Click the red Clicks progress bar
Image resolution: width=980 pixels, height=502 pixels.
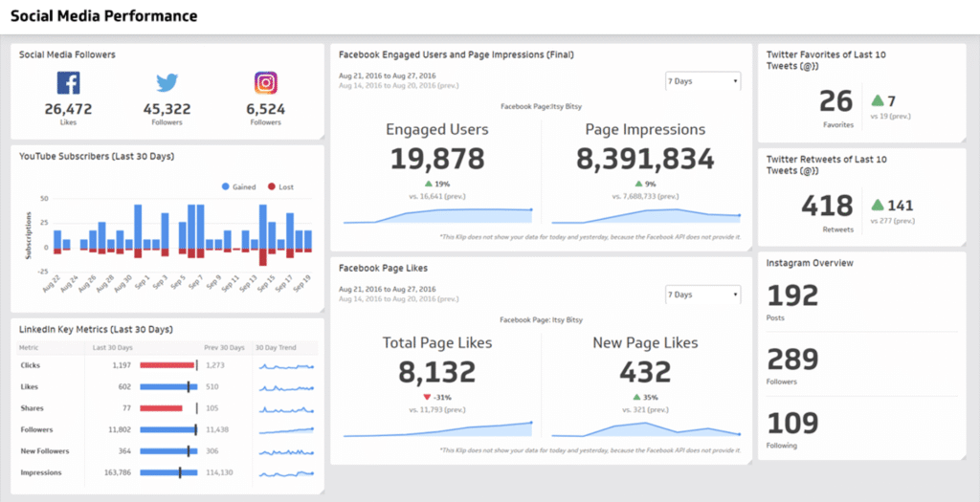[167, 365]
